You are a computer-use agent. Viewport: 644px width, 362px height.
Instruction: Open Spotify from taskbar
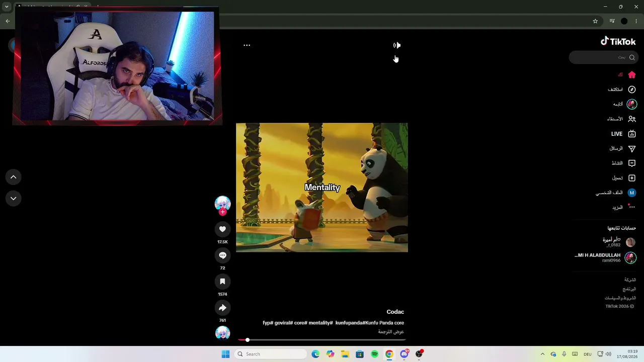(x=374, y=354)
